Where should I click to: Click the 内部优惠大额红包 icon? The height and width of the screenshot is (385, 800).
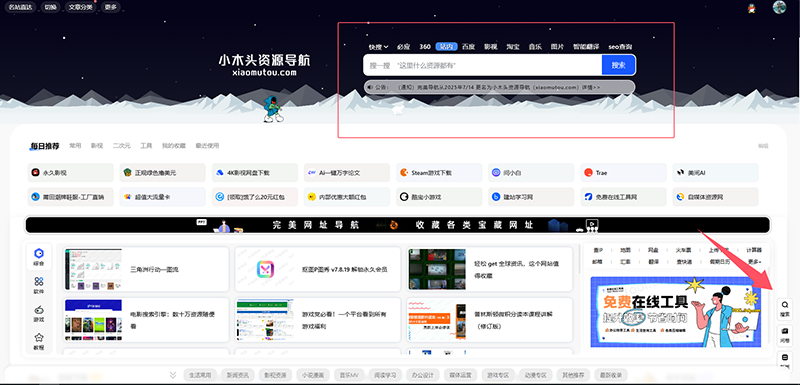pyautogui.click(x=312, y=196)
